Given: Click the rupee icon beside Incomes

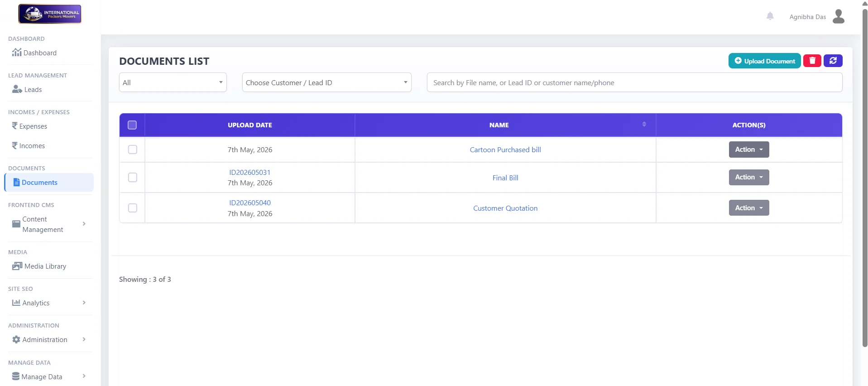Looking at the screenshot, I should [14, 145].
